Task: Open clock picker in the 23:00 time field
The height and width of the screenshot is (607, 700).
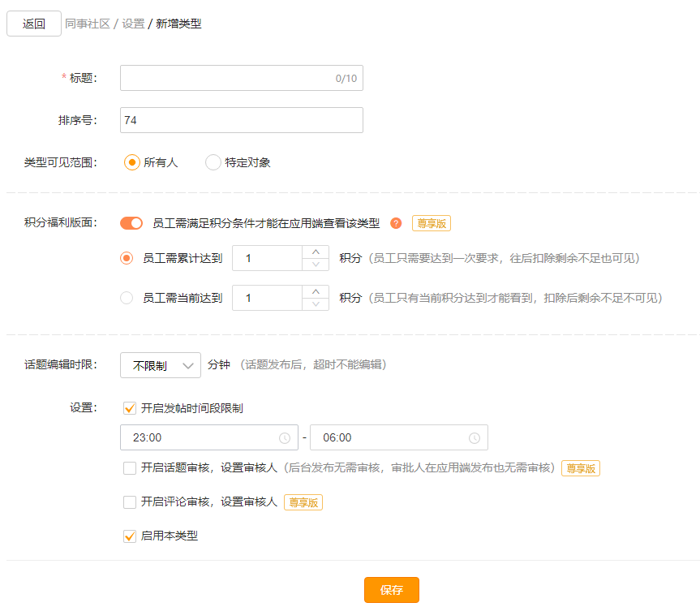Action: [x=285, y=437]
